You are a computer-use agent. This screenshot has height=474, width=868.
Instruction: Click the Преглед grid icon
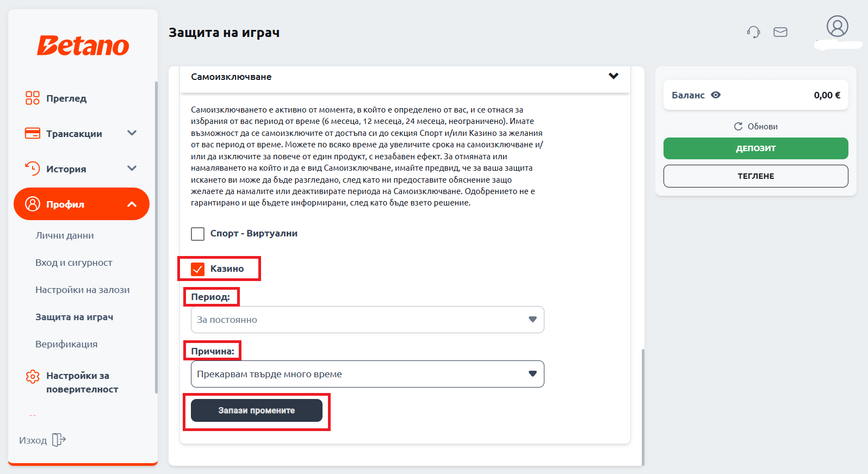tap(33, 98)
